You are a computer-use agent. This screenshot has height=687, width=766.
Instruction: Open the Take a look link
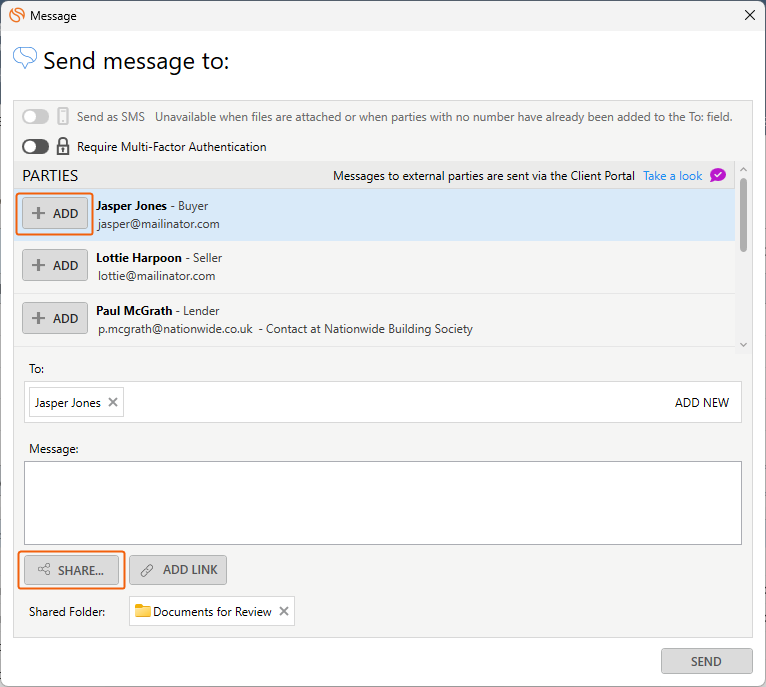point(672,176)
